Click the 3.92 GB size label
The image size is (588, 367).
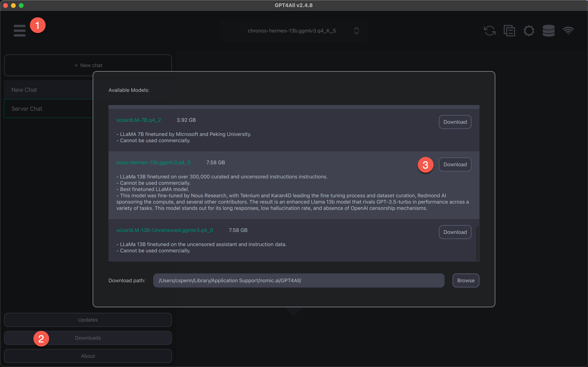186,120
